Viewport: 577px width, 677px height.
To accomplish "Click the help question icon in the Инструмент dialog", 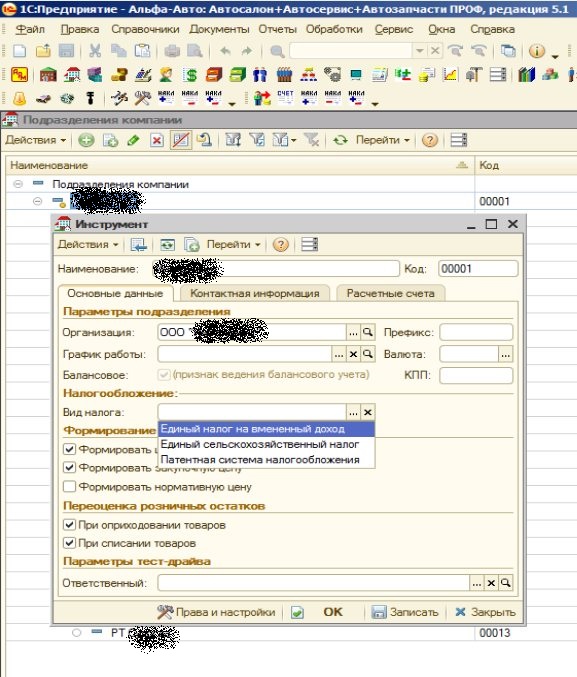I will 281,244.
